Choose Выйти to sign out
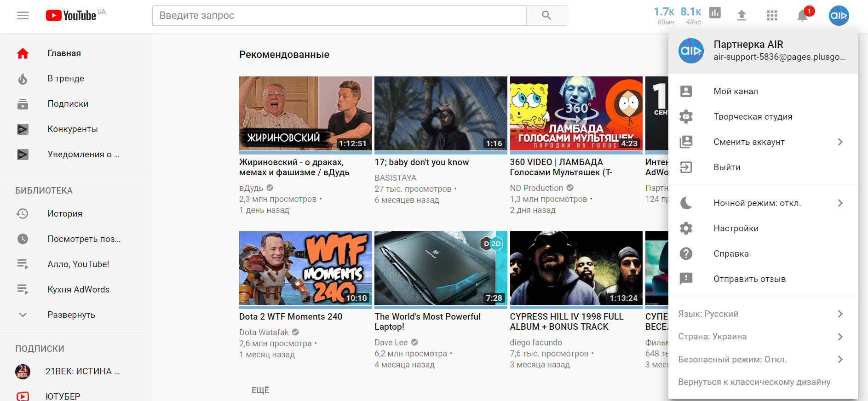Viewport: 868px width, 401px height. (727, 167)
